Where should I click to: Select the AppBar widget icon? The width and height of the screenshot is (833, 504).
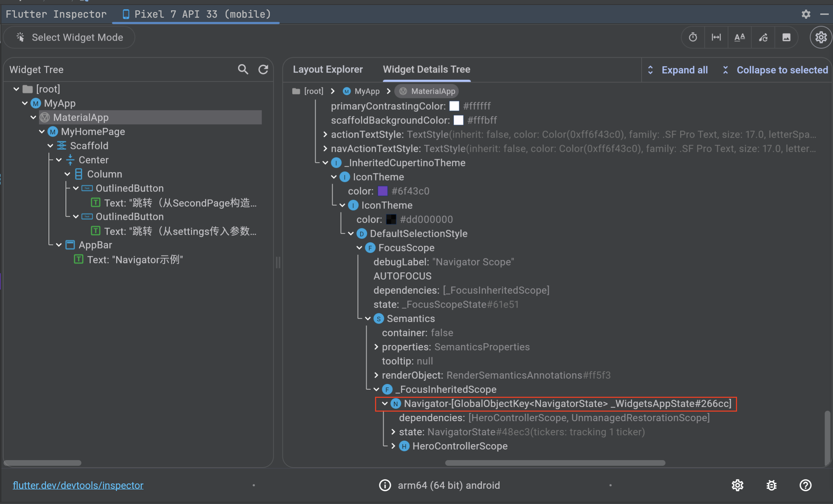tap(70, 245)
